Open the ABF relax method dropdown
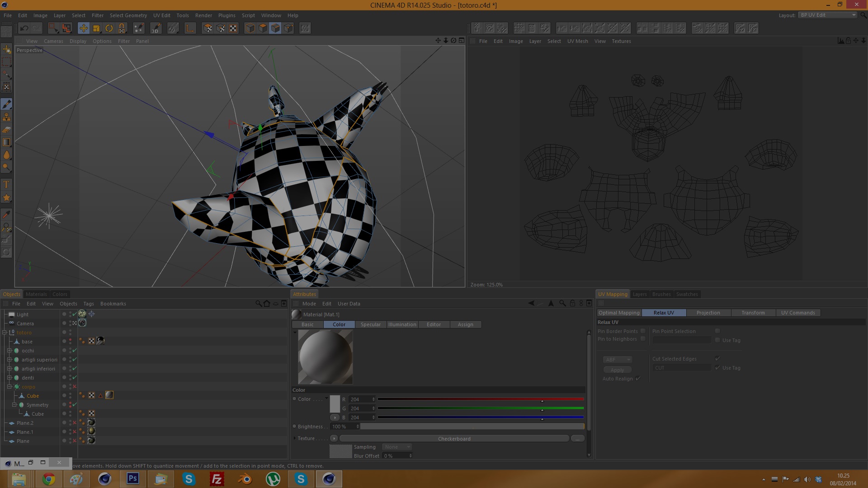This screenshot has width=868, height=488. (617, 360)
